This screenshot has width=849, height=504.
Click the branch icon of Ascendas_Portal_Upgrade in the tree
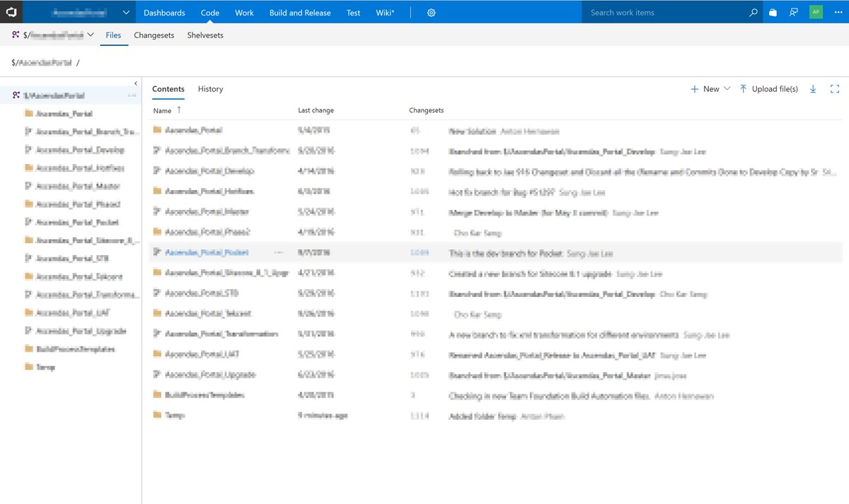point(29,331)
